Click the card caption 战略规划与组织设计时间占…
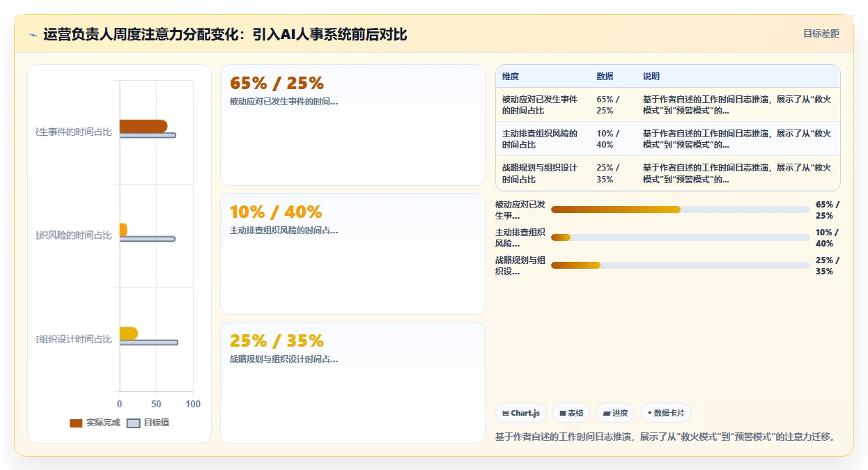868x470 pixels. point(284,359)
